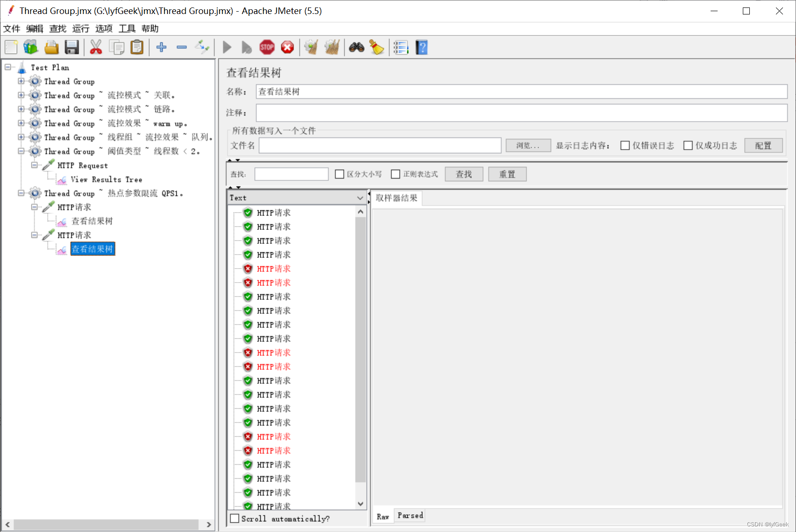This screenshot has width=796, height=532.
Task: Switch to the Parsed view tab
Action: pyautogui.click(x=411, y=516)
